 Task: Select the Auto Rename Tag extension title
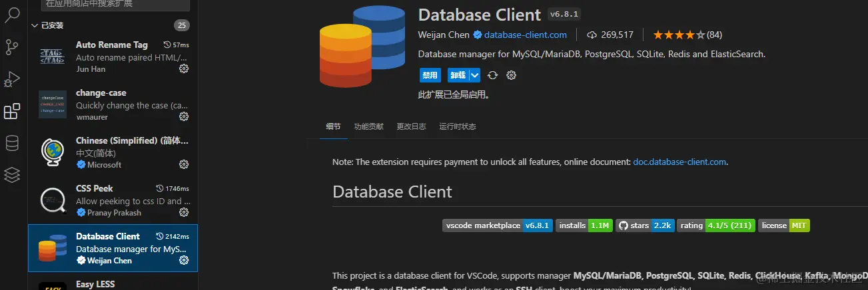tap(112, 45)
